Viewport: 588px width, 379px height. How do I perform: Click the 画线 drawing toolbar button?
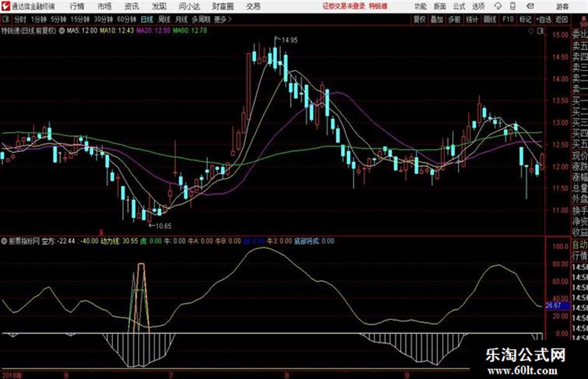490,19
